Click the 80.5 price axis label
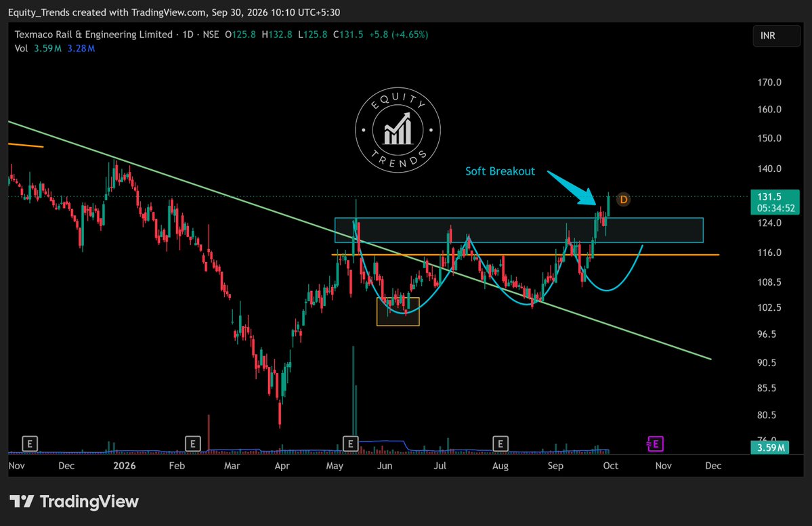The image size is (812, 526). tap(767, 415)
